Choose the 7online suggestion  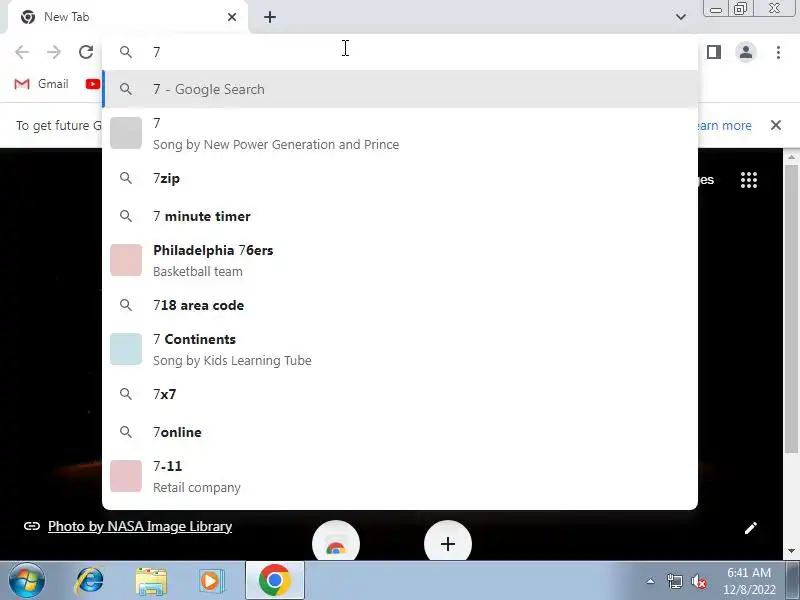[x=399, y=432]
